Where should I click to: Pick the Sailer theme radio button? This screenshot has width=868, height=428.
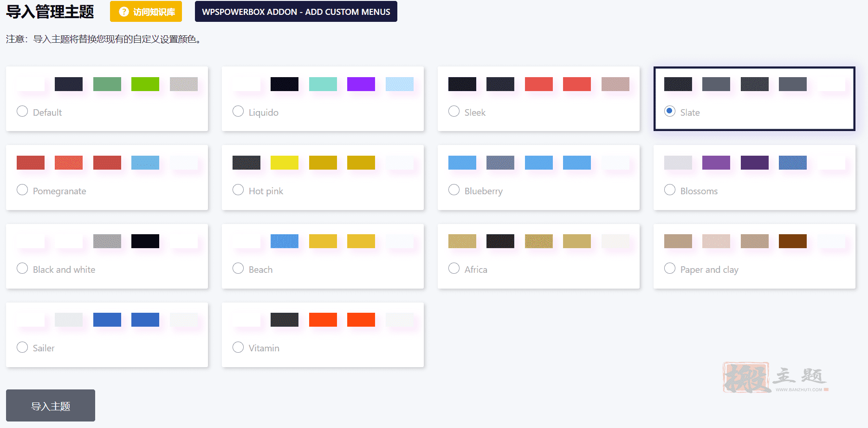(22, 347)
